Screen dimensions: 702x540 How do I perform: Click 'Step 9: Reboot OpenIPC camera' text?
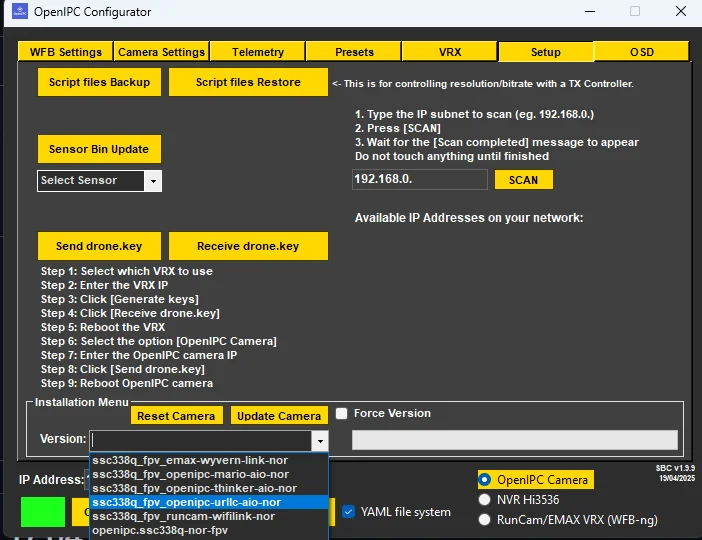127,383
